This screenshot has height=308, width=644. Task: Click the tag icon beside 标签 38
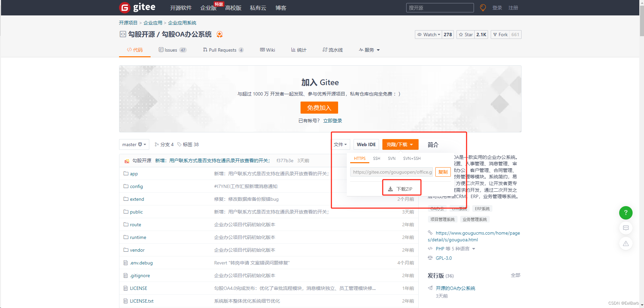(179, 144)
